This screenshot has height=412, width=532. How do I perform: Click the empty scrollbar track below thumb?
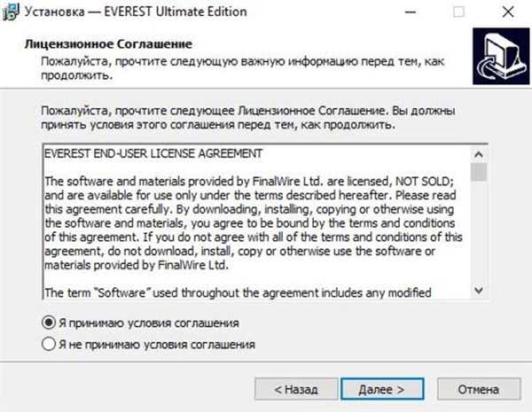(479, 232)
